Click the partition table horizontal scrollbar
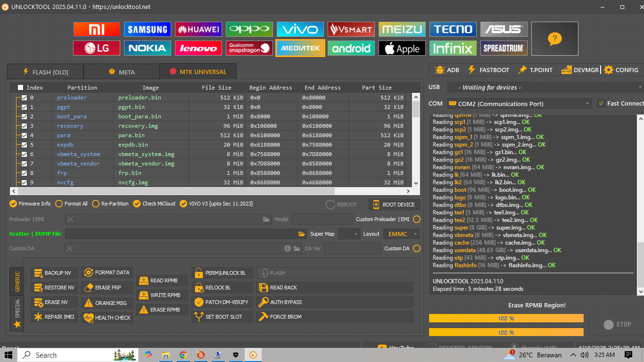644x362 pixels. click(211, 191)
